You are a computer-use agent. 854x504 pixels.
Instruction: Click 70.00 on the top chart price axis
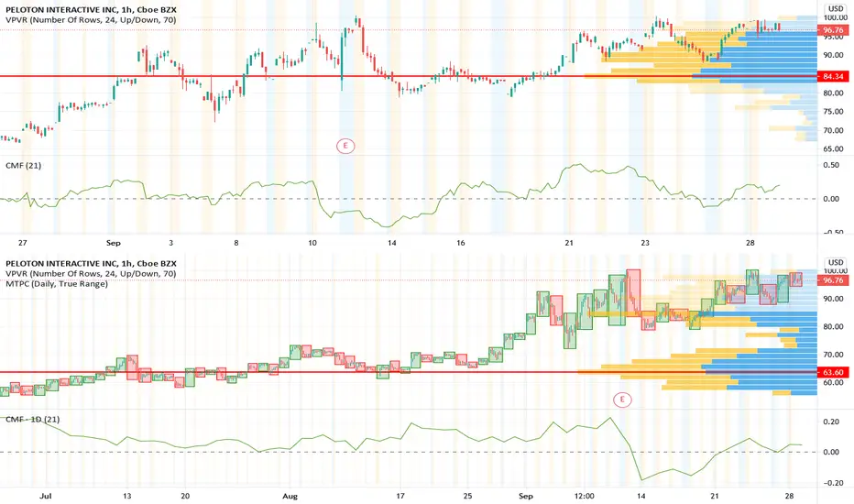tap(833, 130)
